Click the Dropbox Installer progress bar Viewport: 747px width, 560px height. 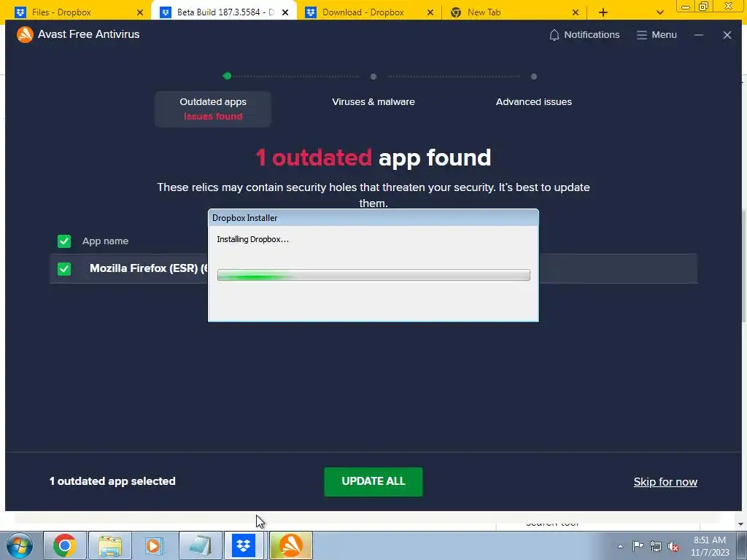point(373,275)
